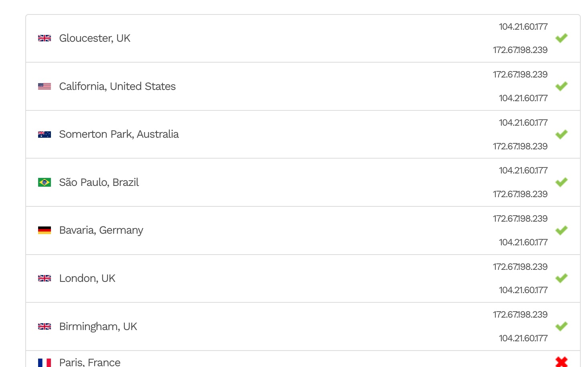Select the California, United States label
The image size is (588, 367).
click(x=117, y=86)
